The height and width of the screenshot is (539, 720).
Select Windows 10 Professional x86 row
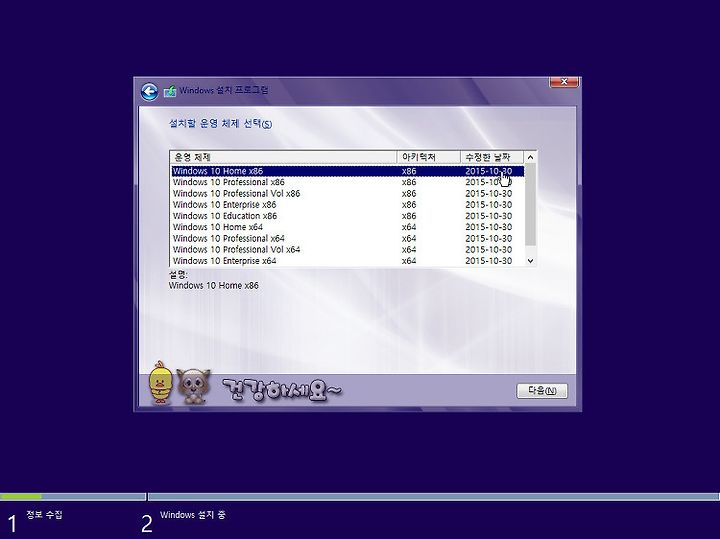(348, 182)
